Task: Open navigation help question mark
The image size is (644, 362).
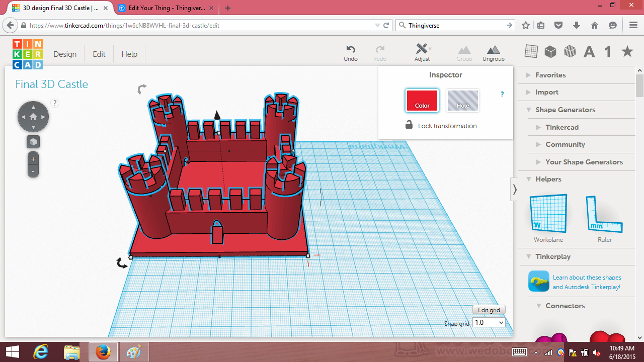Action: click(x=55, y=103)
